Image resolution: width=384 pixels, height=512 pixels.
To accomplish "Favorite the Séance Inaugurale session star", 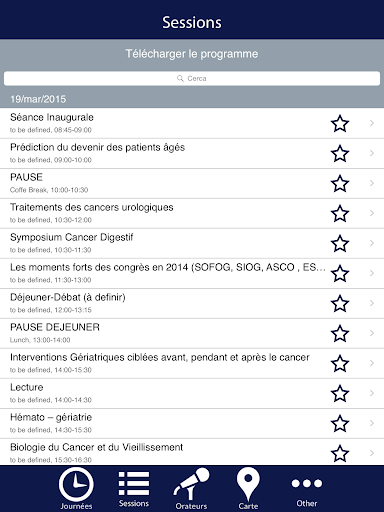I will click(x=340, y=123).
